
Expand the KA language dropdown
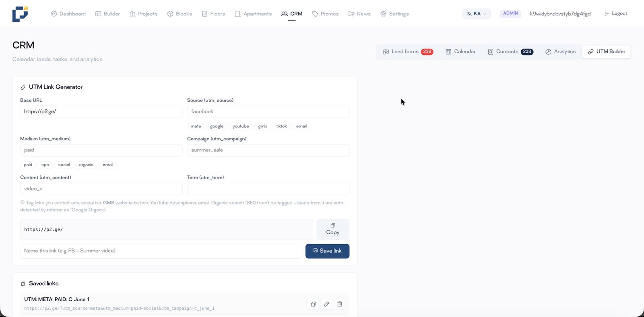pos(477,14)
